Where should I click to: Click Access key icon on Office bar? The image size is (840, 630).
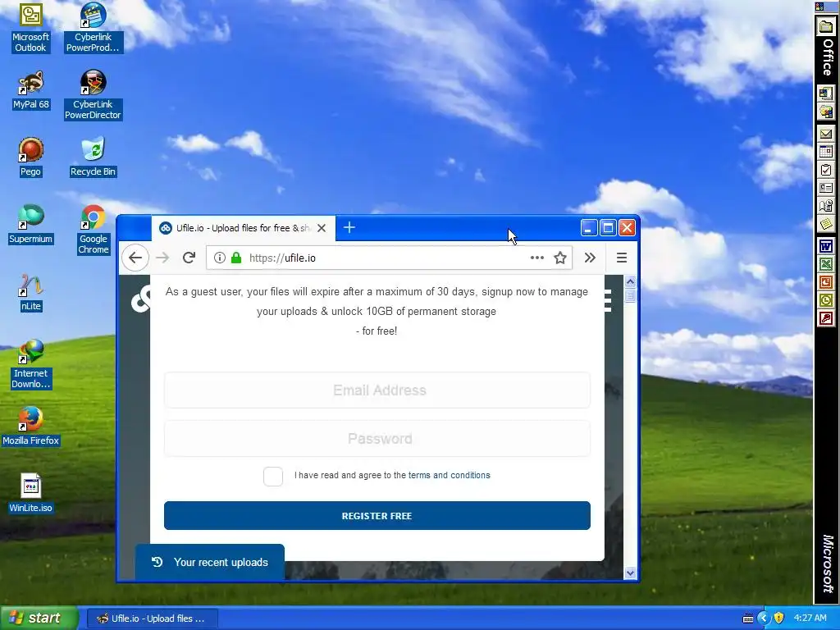pyautogui.click(x=825, y=318)
